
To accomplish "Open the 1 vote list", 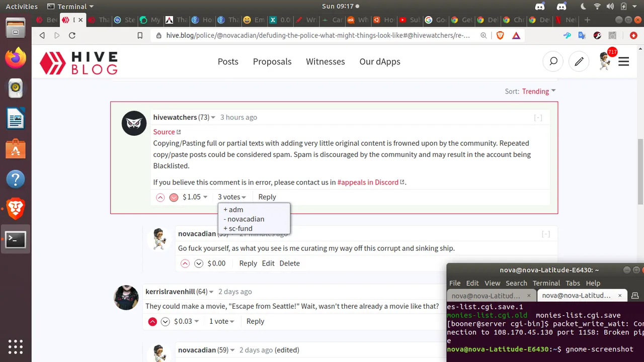I will point(222,321).
